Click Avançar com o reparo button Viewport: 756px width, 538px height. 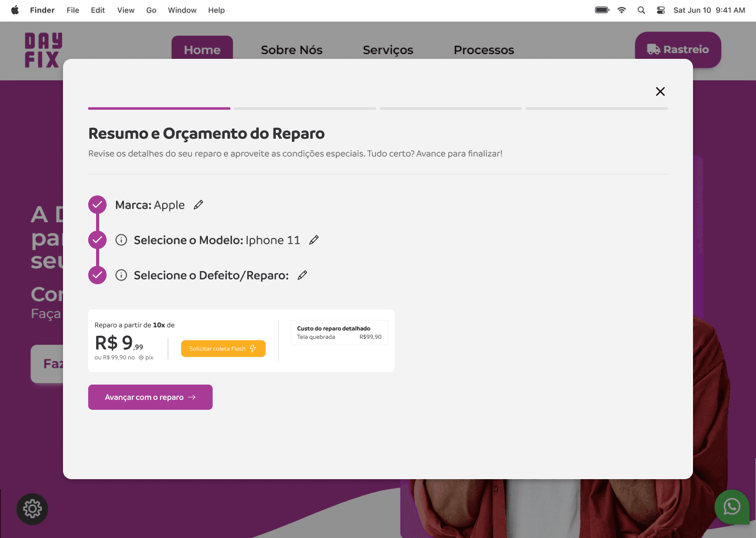(x=150, y=397)
